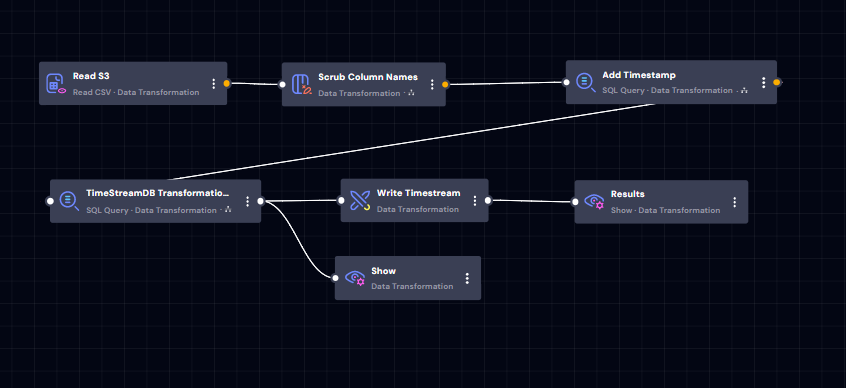Click the Write Timestream input port
The width and height of the screenshot is (846, 388).
coord(341,200)
